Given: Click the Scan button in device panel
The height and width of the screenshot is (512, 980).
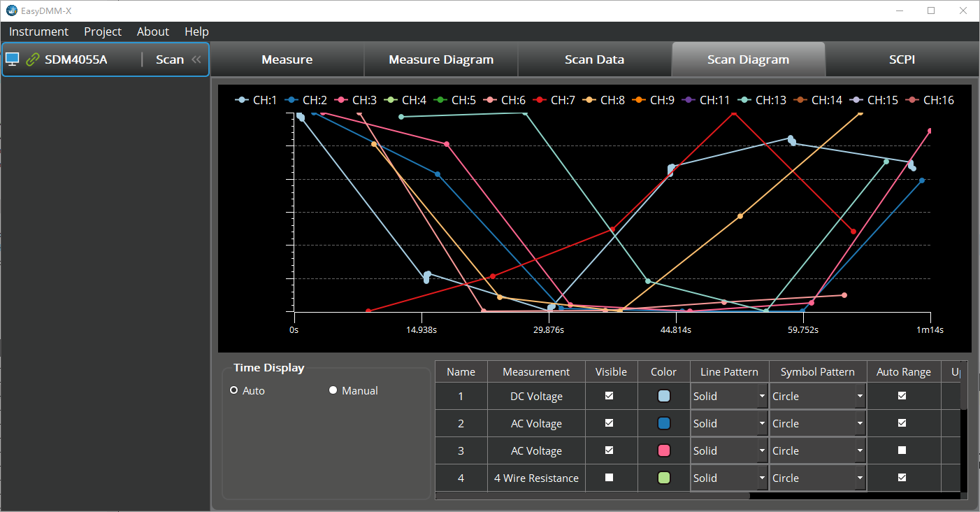Looking at the screenshot, I should coord(169,59).
